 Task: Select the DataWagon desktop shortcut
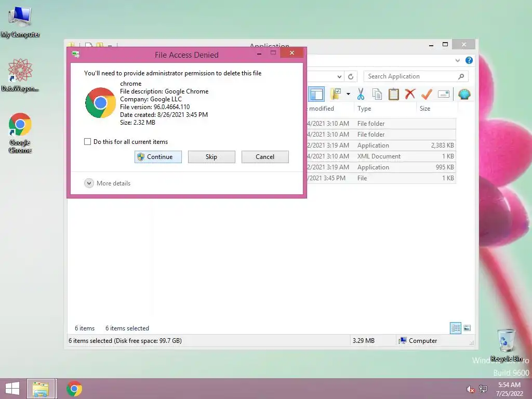point(20,75)
